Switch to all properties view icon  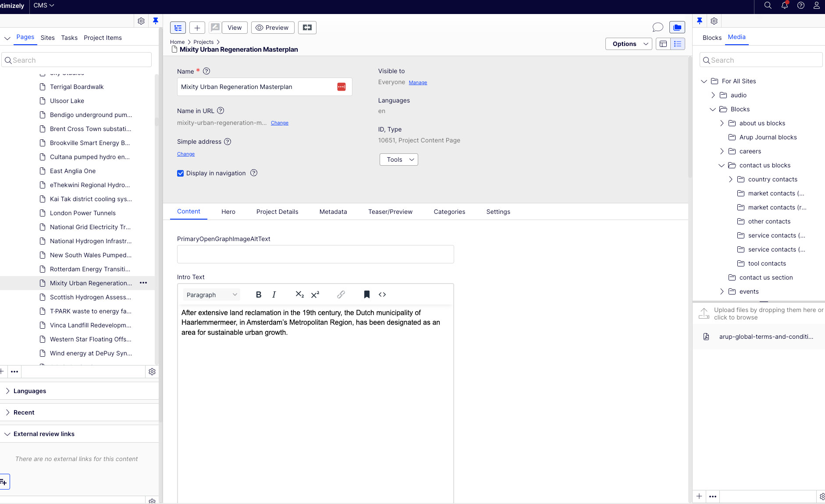tap(678, 44)
